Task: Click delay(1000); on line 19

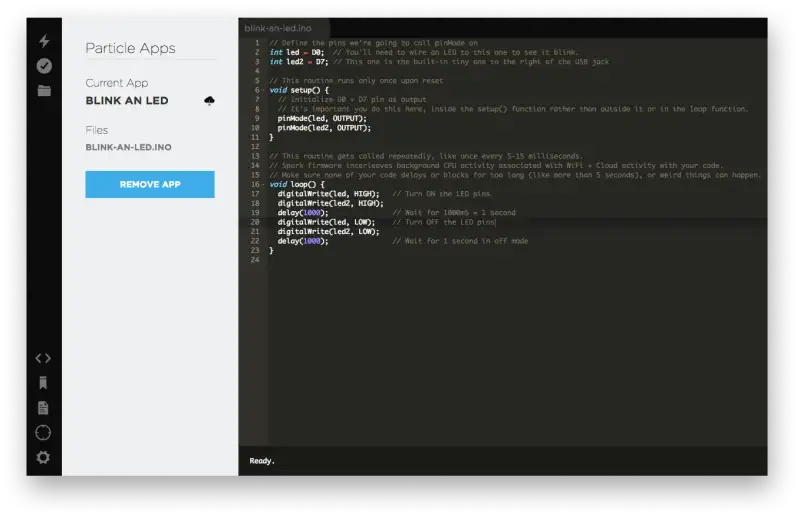Action: coord(303,213)
